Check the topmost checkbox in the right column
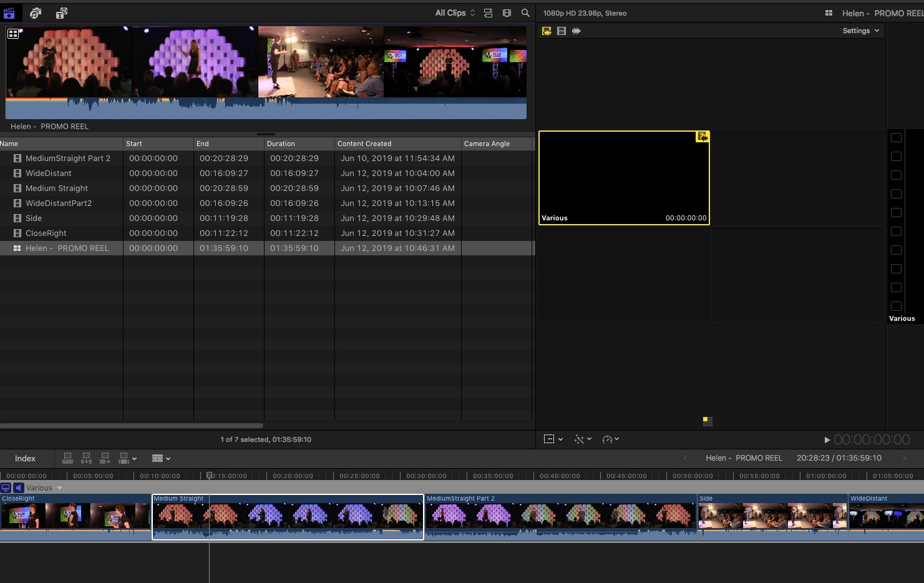924x583 pixels. pos(896,138)
